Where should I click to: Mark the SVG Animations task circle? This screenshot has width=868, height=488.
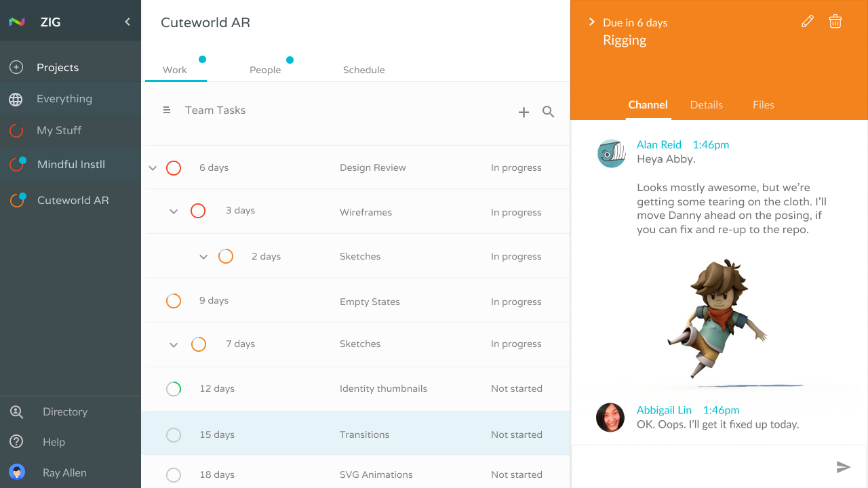(x=174, y=474)
